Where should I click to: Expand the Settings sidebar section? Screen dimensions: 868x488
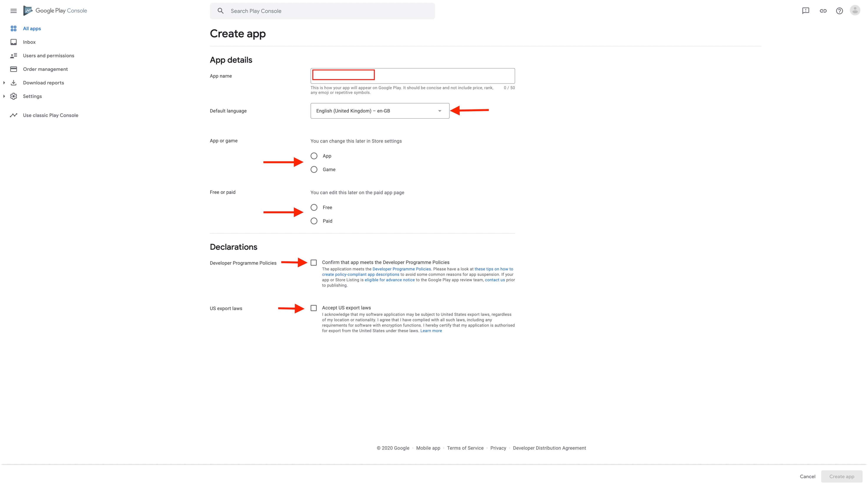click(x=4, y=96)
